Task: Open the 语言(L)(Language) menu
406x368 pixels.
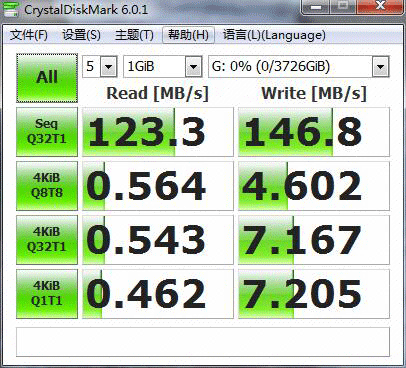Action: click(274, 35)
